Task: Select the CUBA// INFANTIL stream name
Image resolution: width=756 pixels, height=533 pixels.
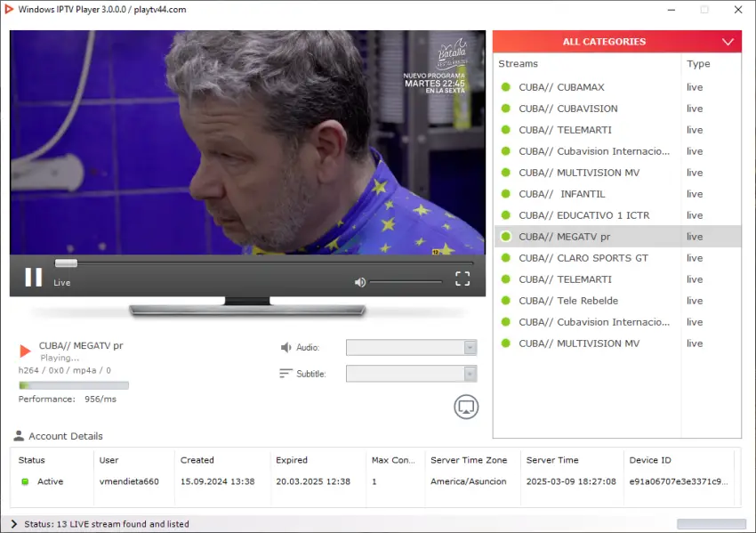Action: click(562, 194)
